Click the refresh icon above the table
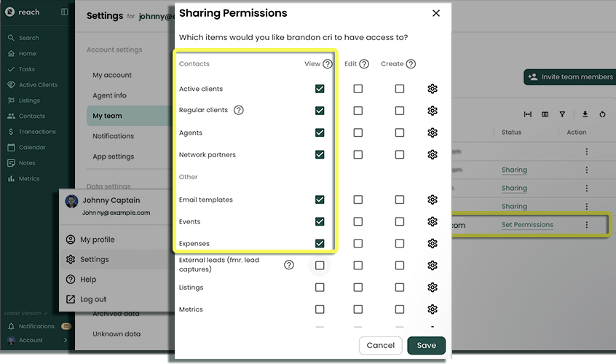The width and height of the screenshot is (616, 364). (602, 114)
